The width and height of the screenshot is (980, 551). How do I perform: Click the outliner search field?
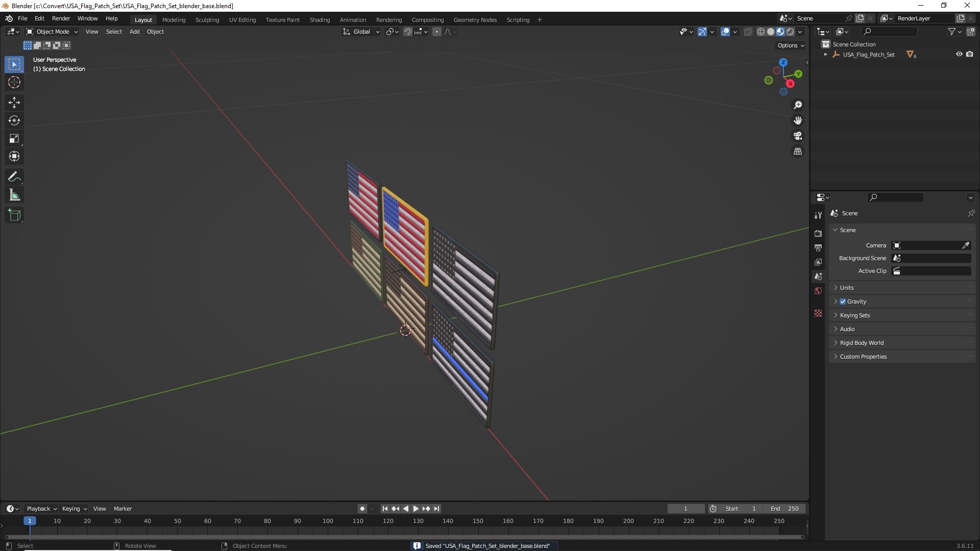pos(889,32)
